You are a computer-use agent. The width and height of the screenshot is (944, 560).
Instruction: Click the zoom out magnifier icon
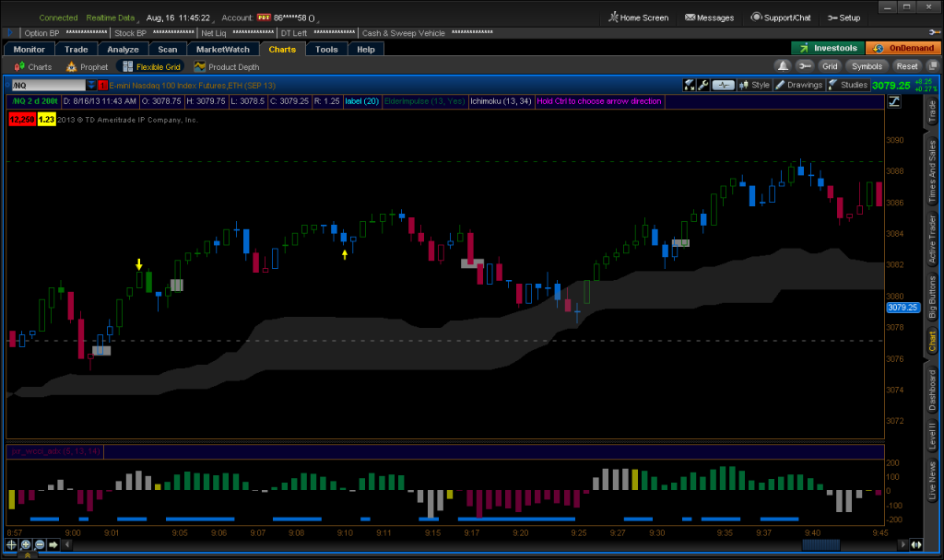coord(40,544)
